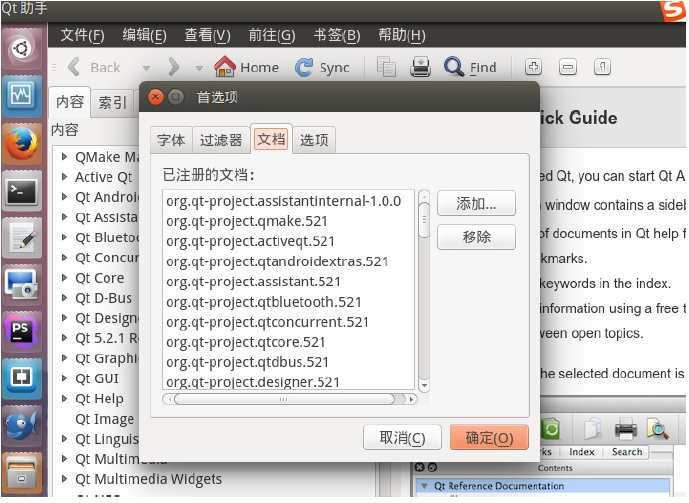Image resolution: width=689 pixels, height=503 pixels.
Task: Open Back history dropdown arrow
Action: [x=146, y=68]
